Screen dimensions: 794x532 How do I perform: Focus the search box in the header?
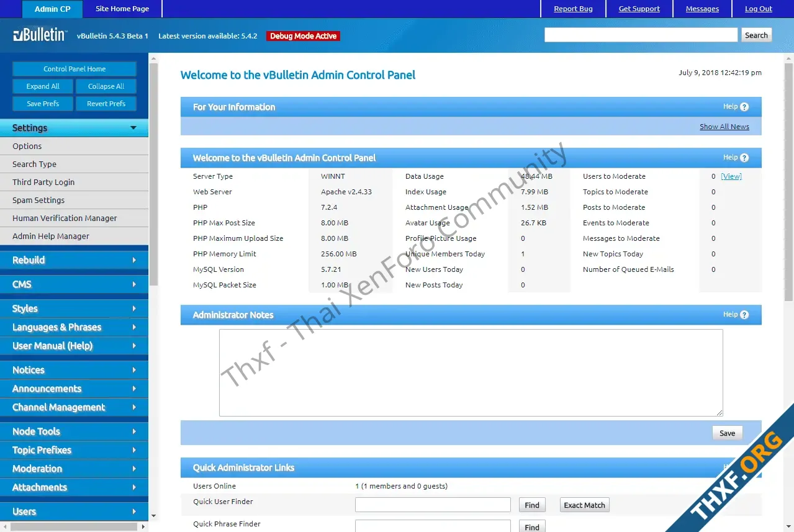[641, 35]
